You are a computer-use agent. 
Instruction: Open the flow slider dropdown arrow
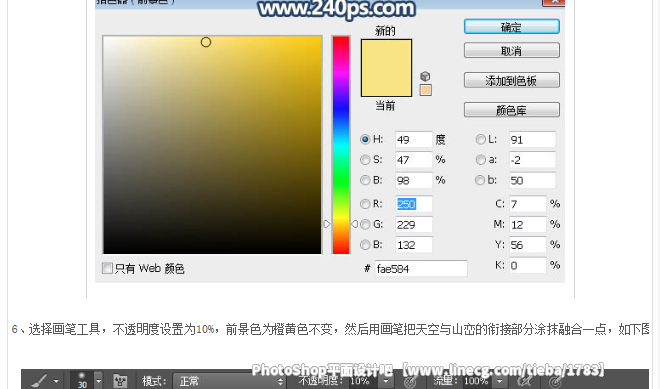pyautogui.click(x=500, y=381)
